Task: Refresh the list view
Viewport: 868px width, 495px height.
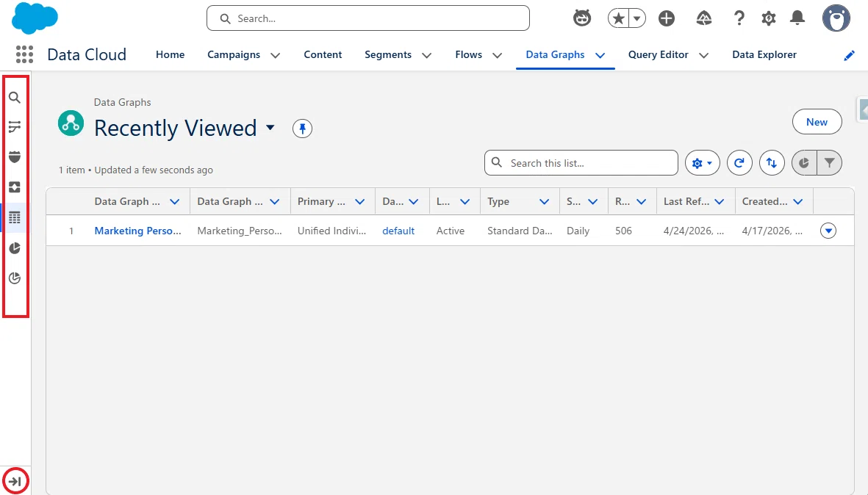Action: pos(739,163)
